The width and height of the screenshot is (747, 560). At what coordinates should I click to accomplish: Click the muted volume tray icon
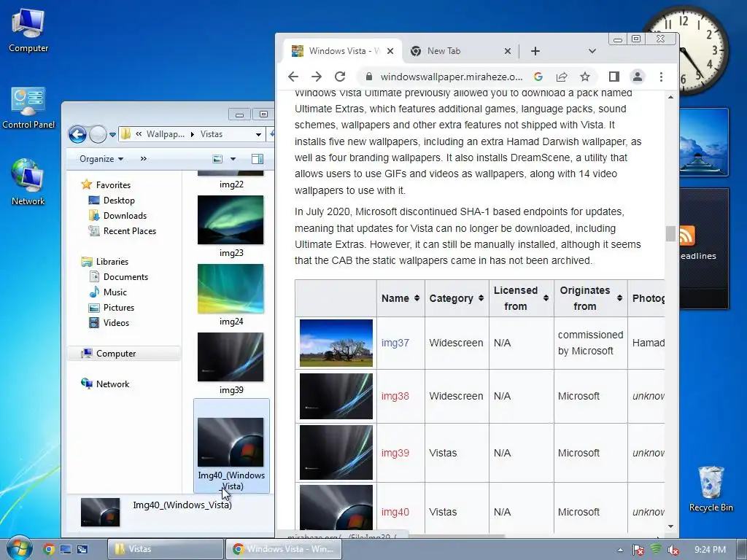click(673, 550)
